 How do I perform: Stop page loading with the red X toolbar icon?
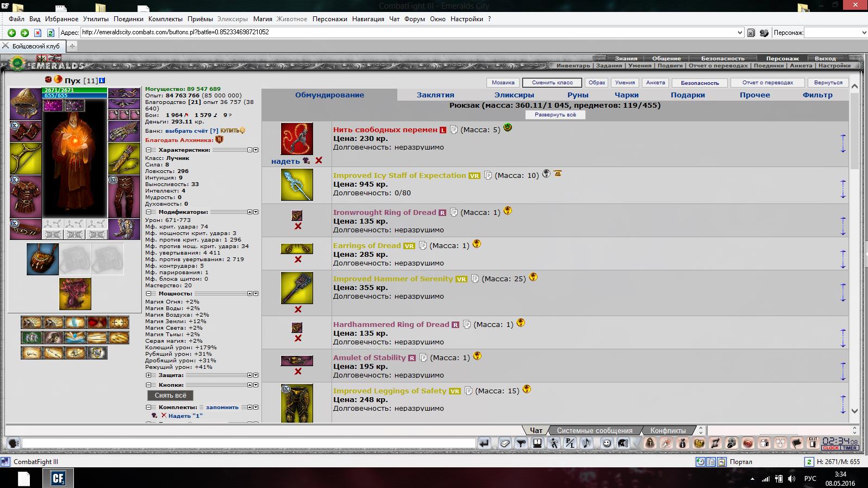38,33
